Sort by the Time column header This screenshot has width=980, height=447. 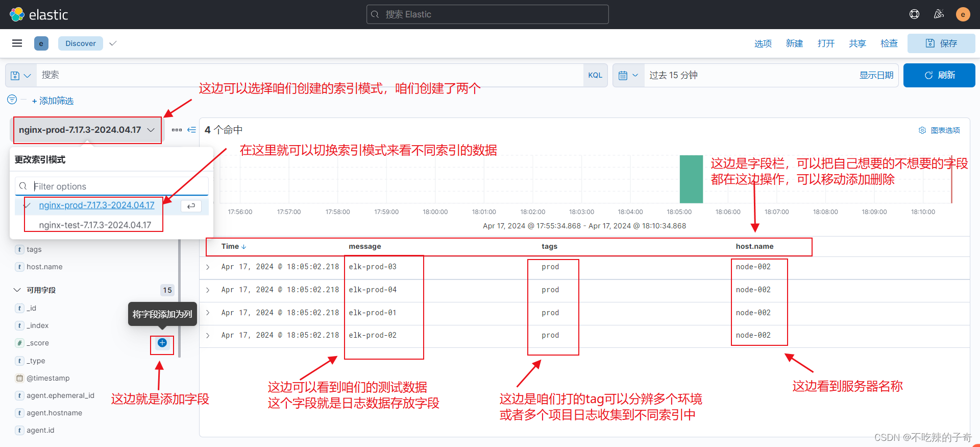234,246
